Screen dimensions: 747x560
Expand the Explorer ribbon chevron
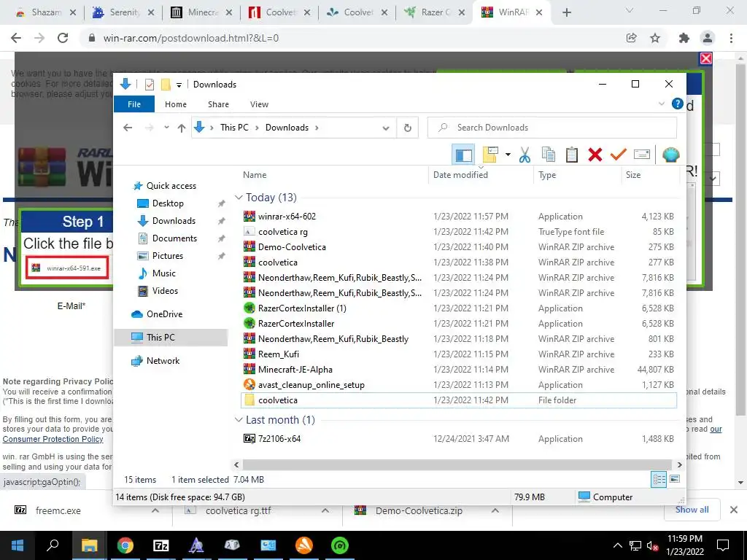661,104
